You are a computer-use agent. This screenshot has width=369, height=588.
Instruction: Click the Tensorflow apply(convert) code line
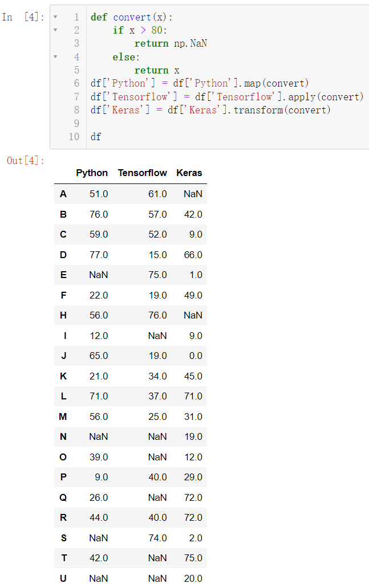(227, 97)
